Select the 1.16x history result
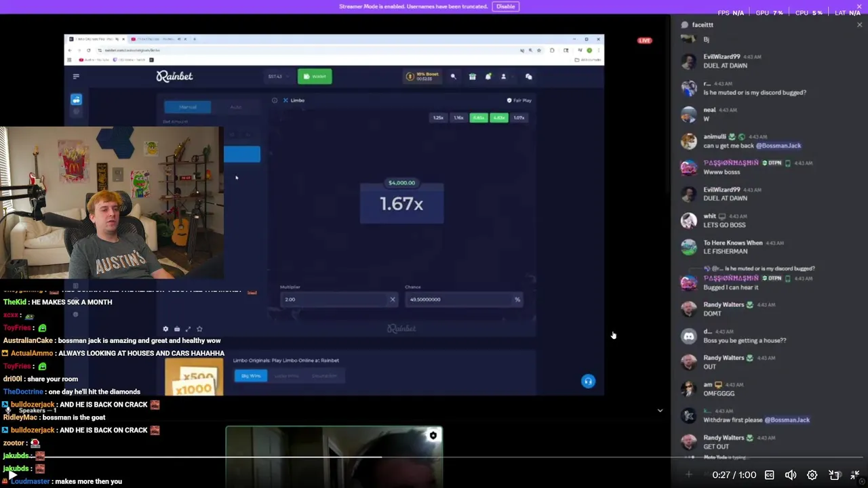 click(458, 118)
